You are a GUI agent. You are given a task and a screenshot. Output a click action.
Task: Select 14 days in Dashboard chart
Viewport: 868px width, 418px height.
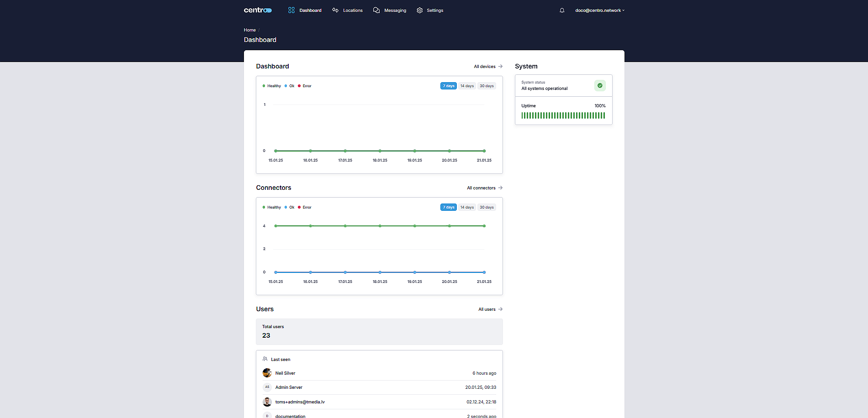coord(467,86)
